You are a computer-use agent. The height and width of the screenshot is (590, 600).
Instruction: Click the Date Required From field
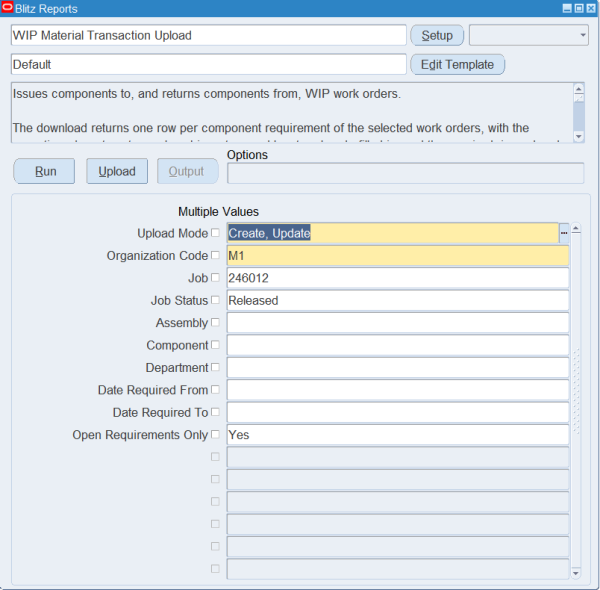tap(398, 390)
